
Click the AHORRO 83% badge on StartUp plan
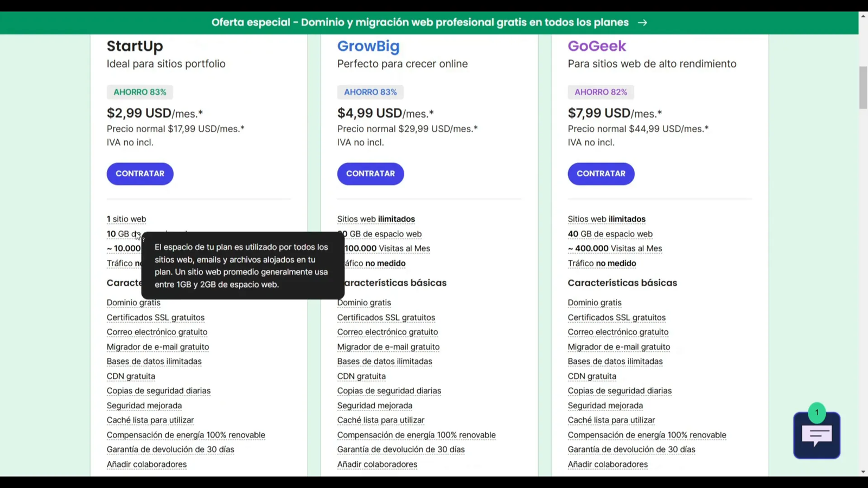(x=139, y=92)
